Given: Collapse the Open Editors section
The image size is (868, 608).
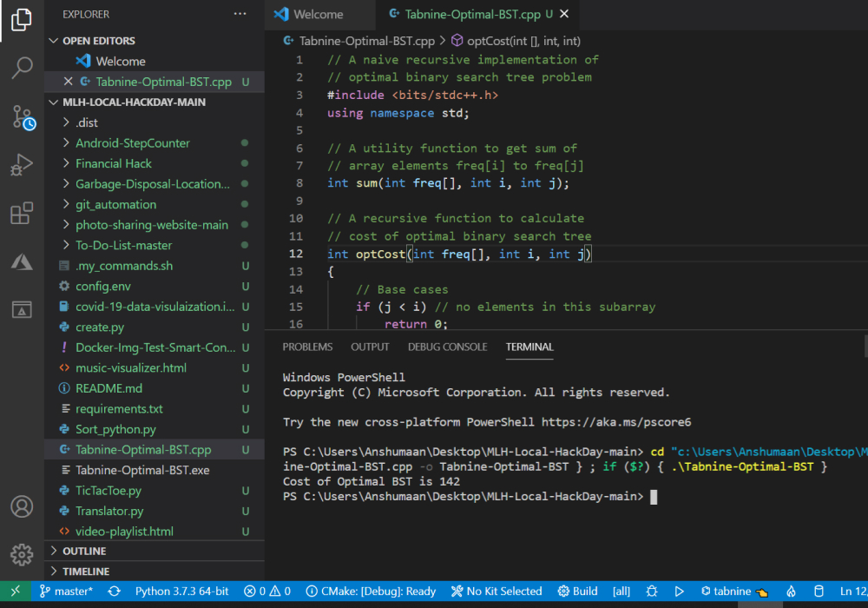Looking at the screenshot, I should pos(98,41).
